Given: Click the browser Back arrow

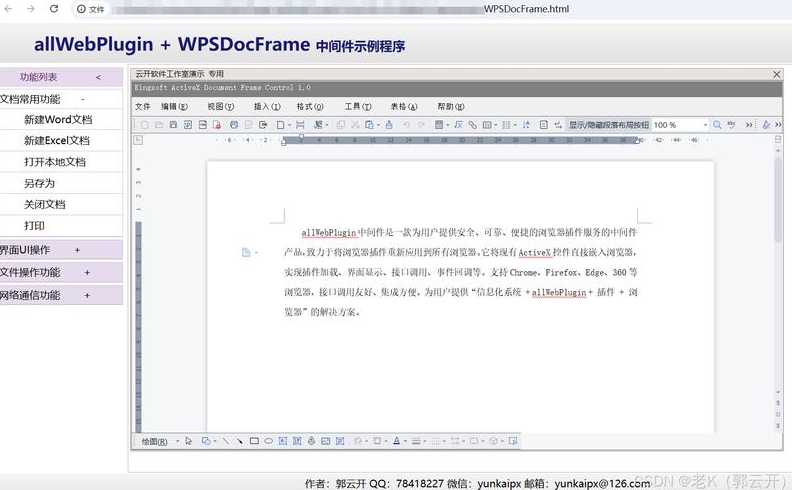Looking at the screenshot, I should tap(8, 9).
